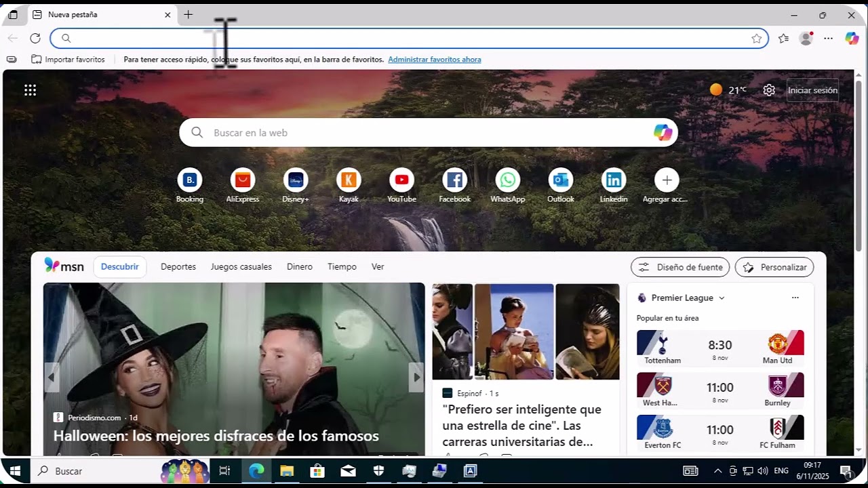This screenshot has width=868, height=488.
Task: Open the WhatsApp quick link
Action: pyautogui.click(x=507, y=180)
